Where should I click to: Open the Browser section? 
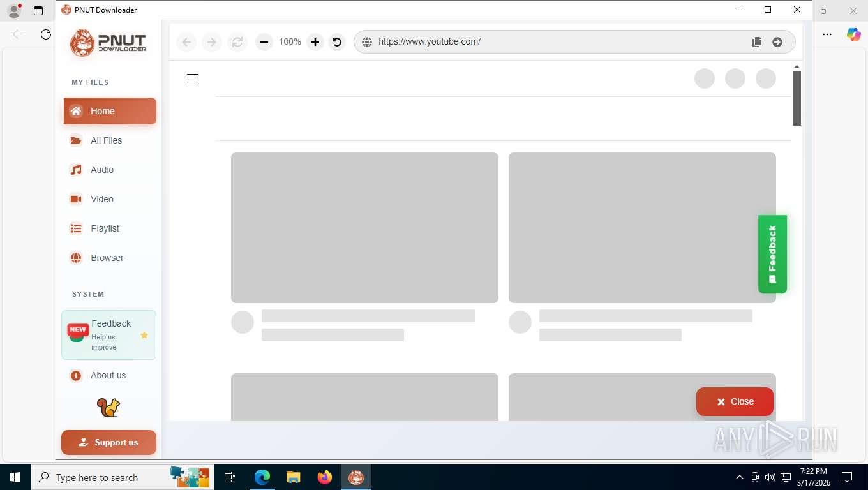pos(110,258)
